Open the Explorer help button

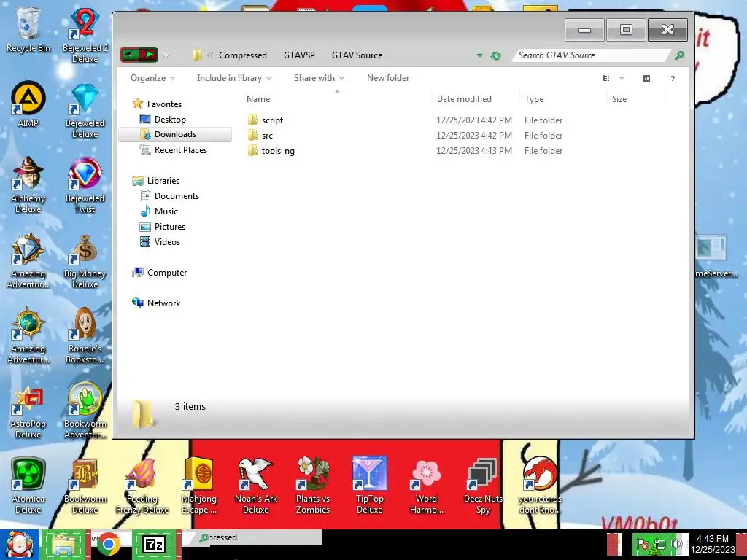coord(672,78)
